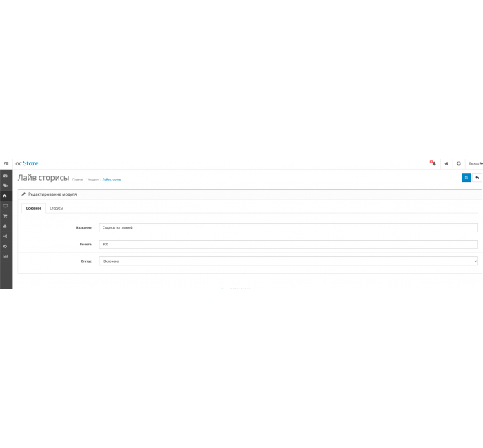
Task: Click the Лайв сторисы page heading
Action: click(43, 178)
